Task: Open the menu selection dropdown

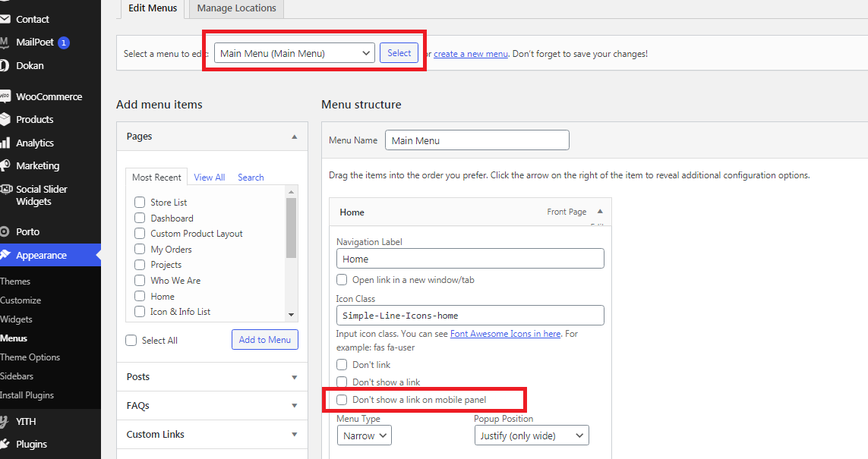Action: coord(294,53)
